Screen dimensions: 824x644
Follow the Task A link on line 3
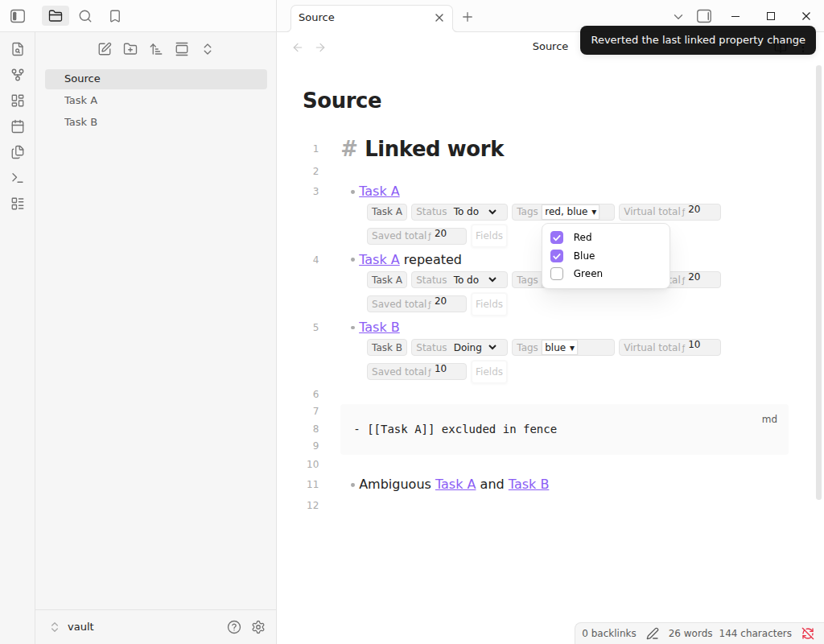(x=379, y=191)
